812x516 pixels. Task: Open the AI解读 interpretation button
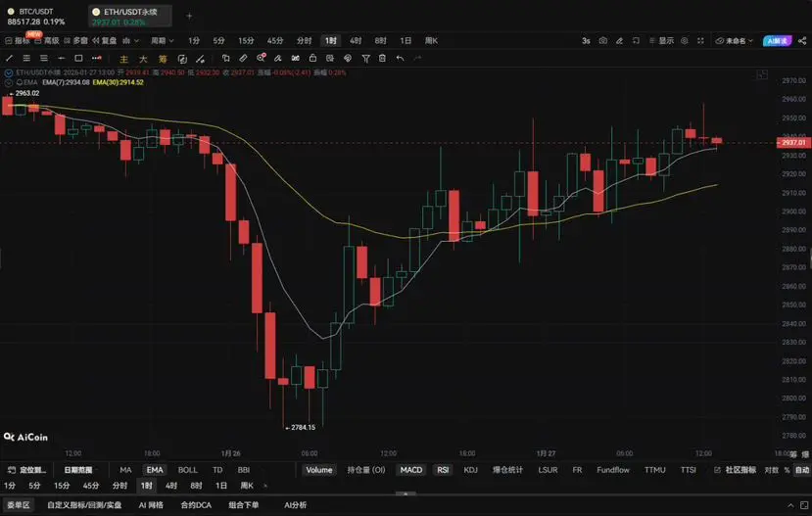click(778, 41)
